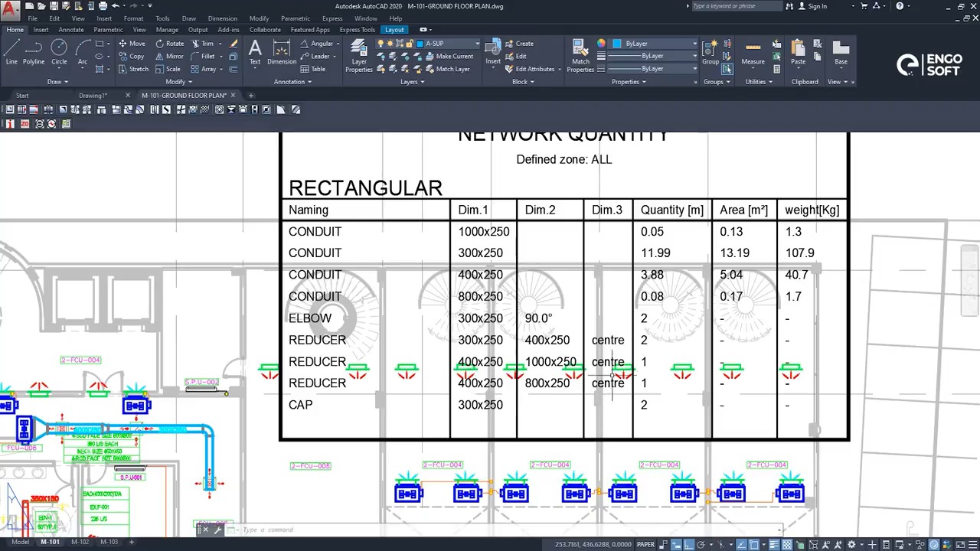The height and width of the screenshot is (551, 980).
Task: Switch to the Drawing1 file tab
Action: (x=93, y=96)
